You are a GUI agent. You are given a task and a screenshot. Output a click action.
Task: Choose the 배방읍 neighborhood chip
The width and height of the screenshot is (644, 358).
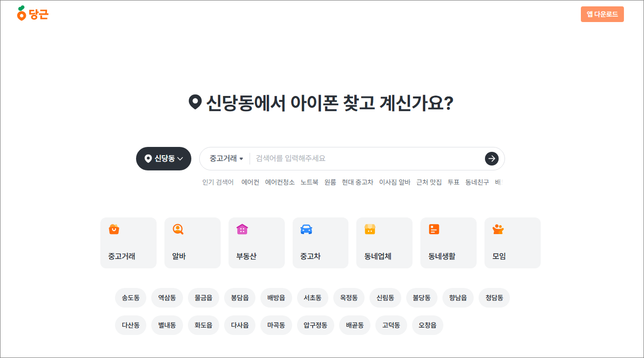[276, 298]
